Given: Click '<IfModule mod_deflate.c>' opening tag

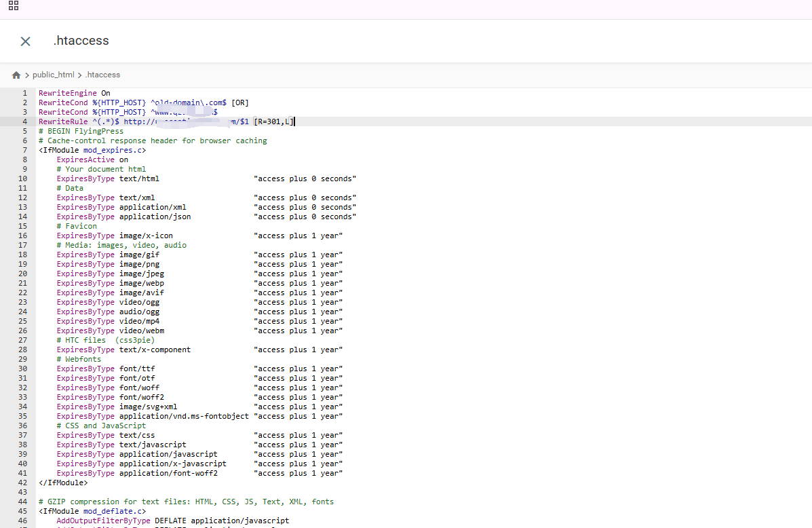Looking at the screenshot, I should (92, 511).
